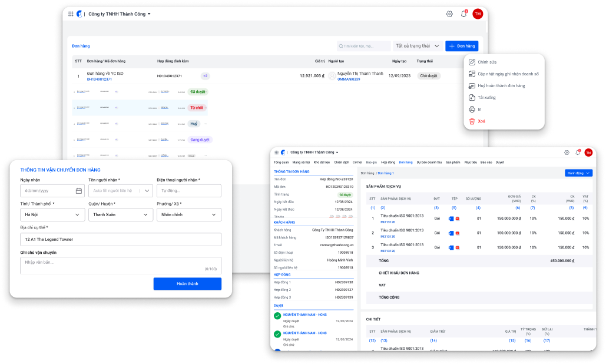Open the app grid in the order detail window

(x=276, y=152)
